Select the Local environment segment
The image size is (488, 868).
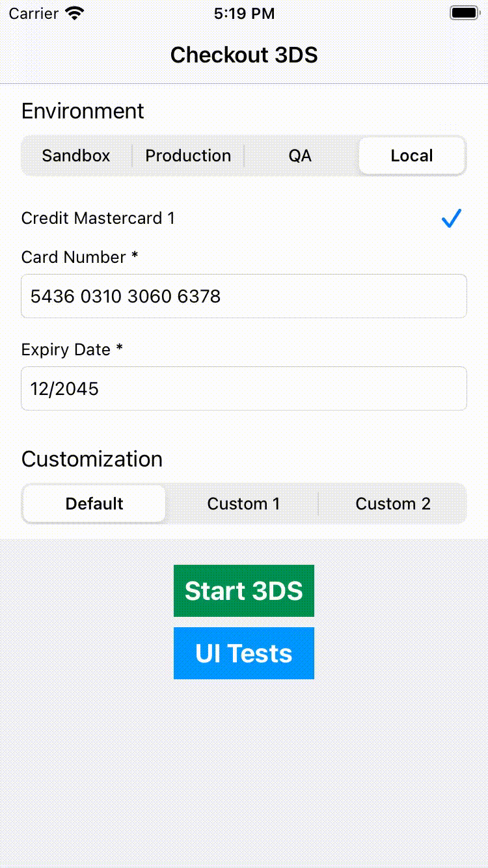(412, 156)
